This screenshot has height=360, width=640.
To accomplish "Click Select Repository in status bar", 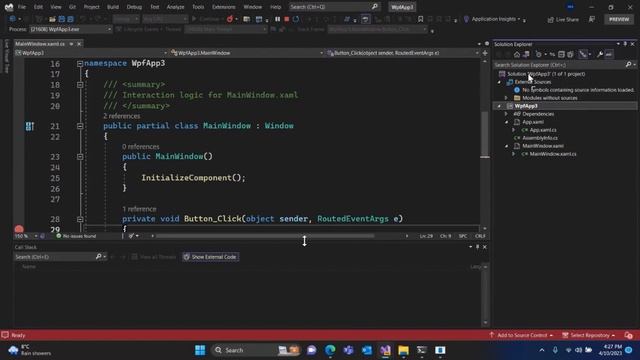I will [588, 335].
